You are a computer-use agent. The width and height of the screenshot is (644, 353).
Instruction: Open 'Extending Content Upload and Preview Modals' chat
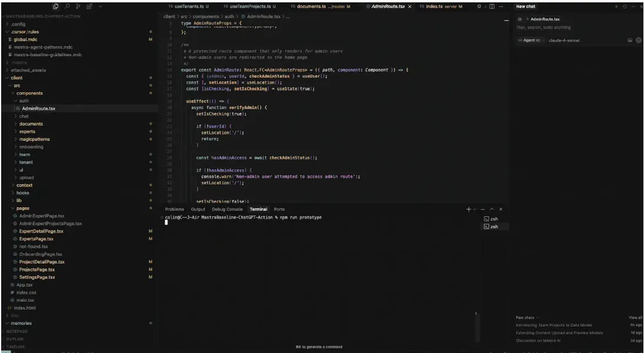tap(559, 333)
